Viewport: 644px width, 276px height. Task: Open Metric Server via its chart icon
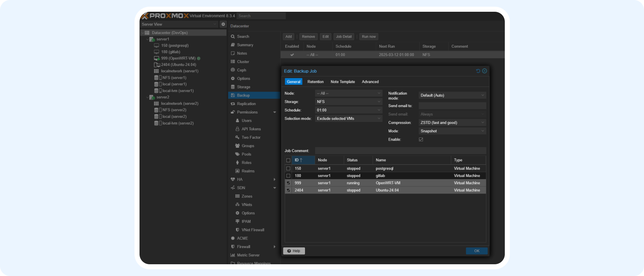(233, 255)
